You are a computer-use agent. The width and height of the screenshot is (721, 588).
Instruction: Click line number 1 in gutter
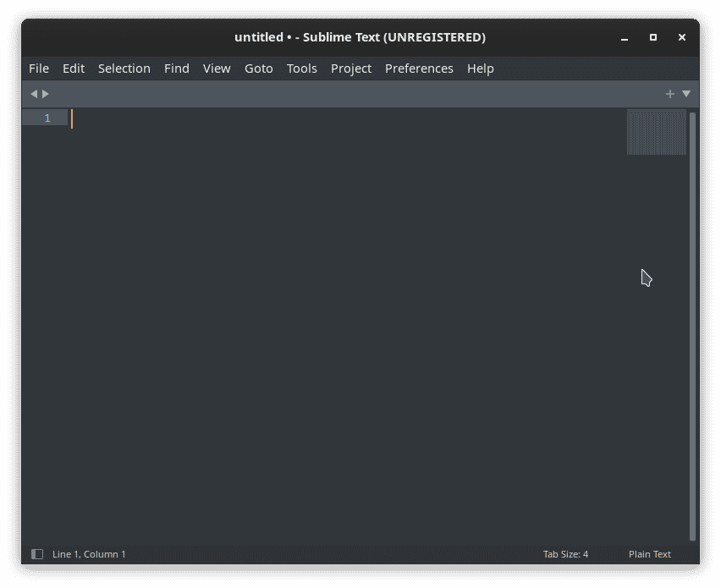(47, 118)
